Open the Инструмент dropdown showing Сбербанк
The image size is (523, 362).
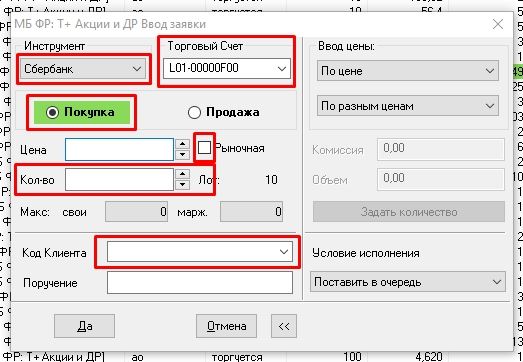pyautogui.click(x=83, y=69)
